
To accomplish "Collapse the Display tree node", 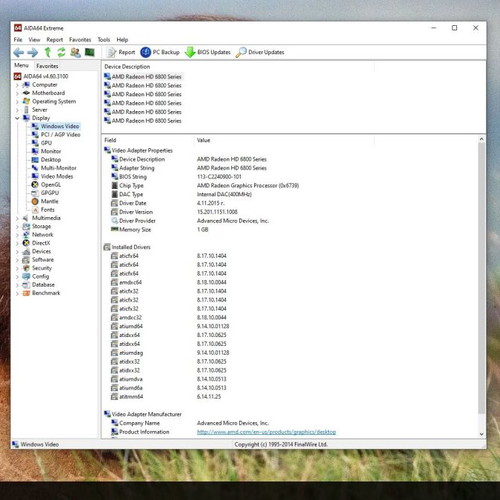I will [x=17, y=118].
